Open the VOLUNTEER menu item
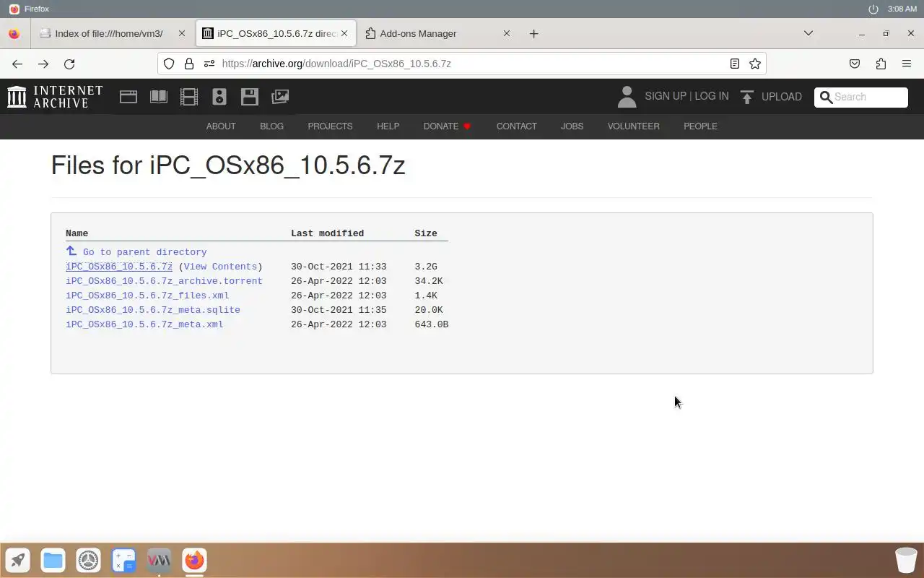The height and width of the screenshot is (578, 924). click(633, 126)
